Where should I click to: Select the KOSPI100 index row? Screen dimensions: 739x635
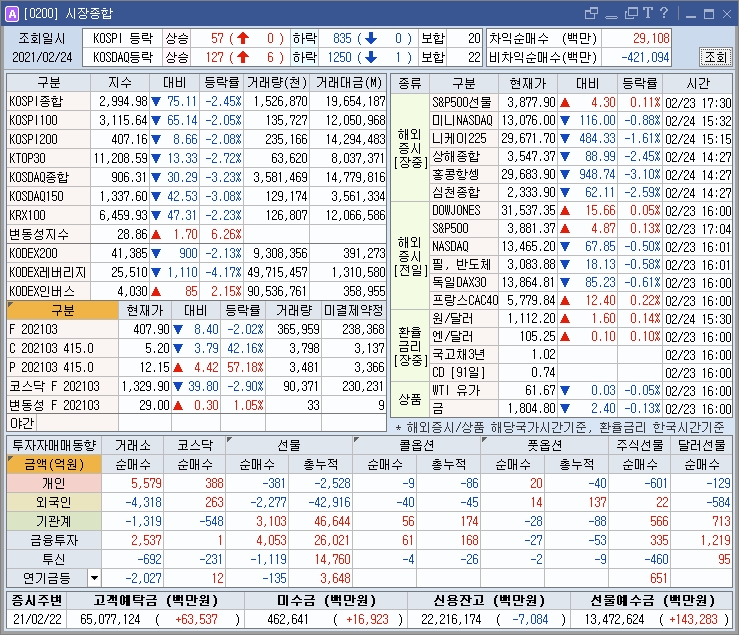(197, 120)
